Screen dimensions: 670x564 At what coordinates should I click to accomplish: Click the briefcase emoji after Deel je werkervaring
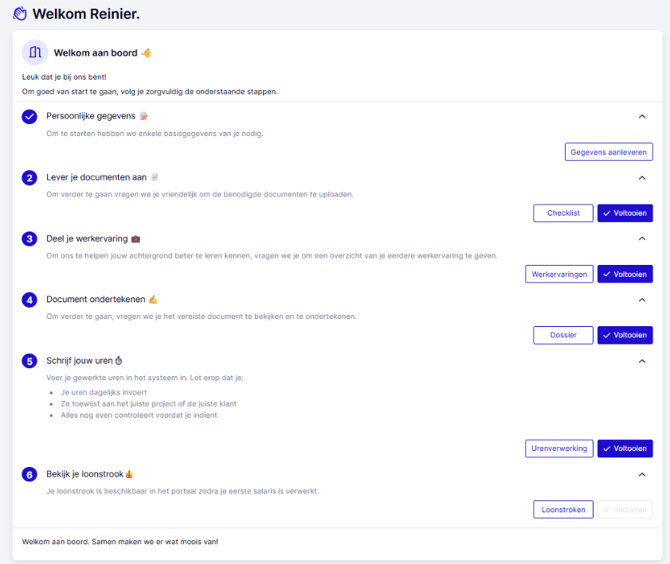[x=135, y=239]
